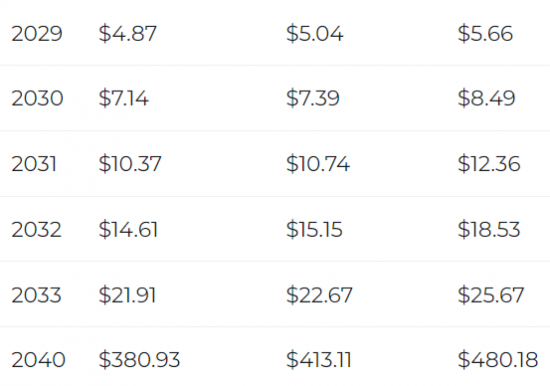Click the 2033 year label

coord(36,295)
